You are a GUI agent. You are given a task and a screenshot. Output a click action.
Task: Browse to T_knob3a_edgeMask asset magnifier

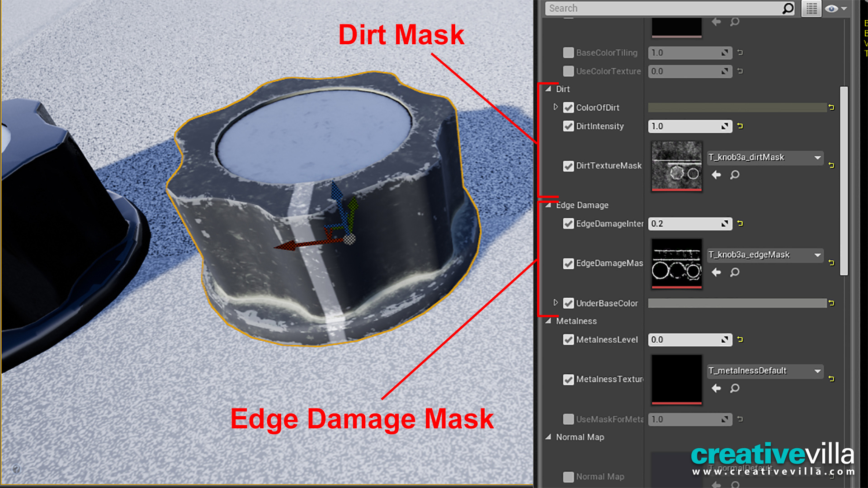point(735,272)
